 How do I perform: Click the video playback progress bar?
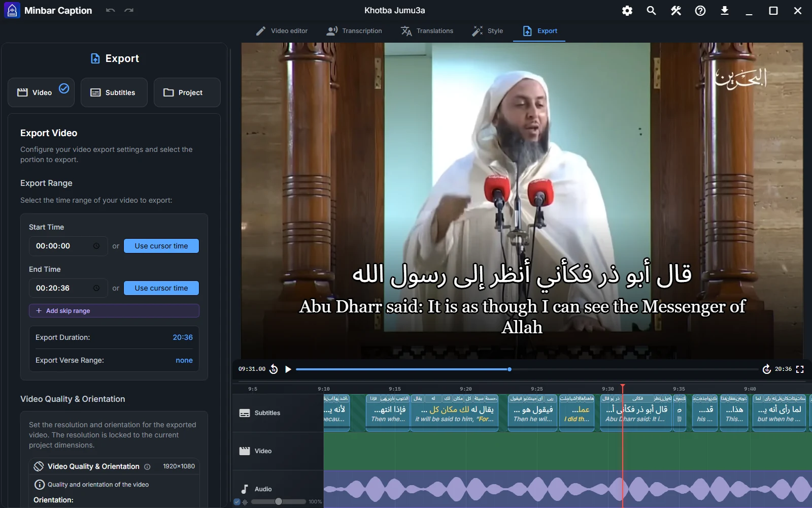click(x=527, y=369)
